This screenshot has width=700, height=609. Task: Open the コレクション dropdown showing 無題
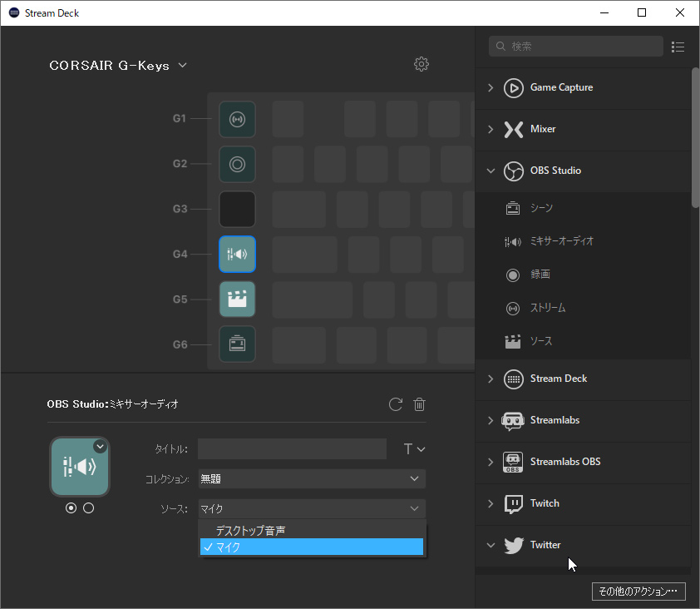pos(312,479)
